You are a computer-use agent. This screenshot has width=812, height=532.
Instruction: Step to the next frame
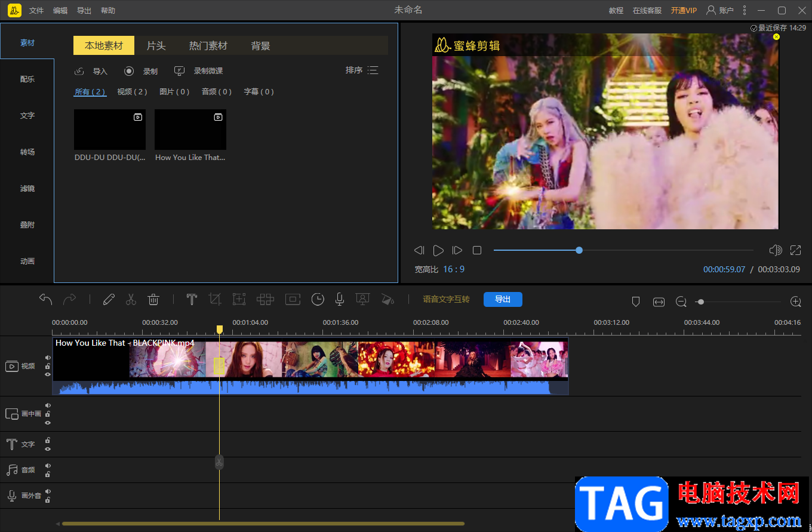pos(457,250)
